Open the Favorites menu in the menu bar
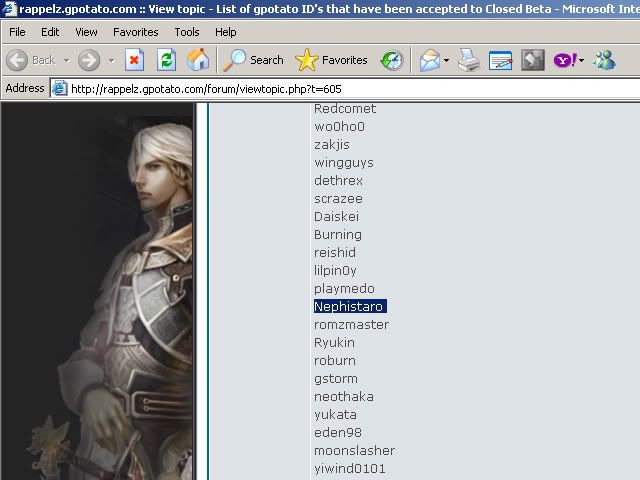The height and width of the screenshot is (480, 640). click(135, 32)
